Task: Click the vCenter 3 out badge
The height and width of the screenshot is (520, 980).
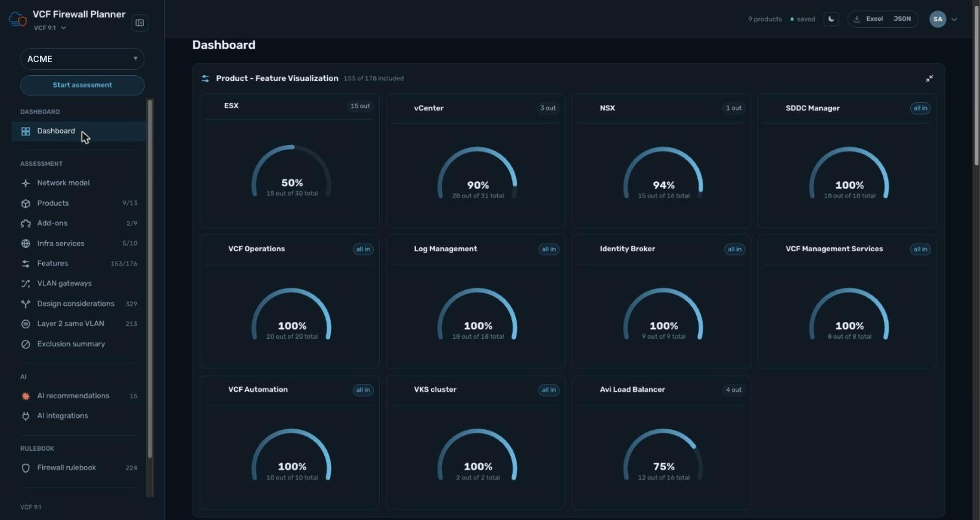Action: coord(548,108)
